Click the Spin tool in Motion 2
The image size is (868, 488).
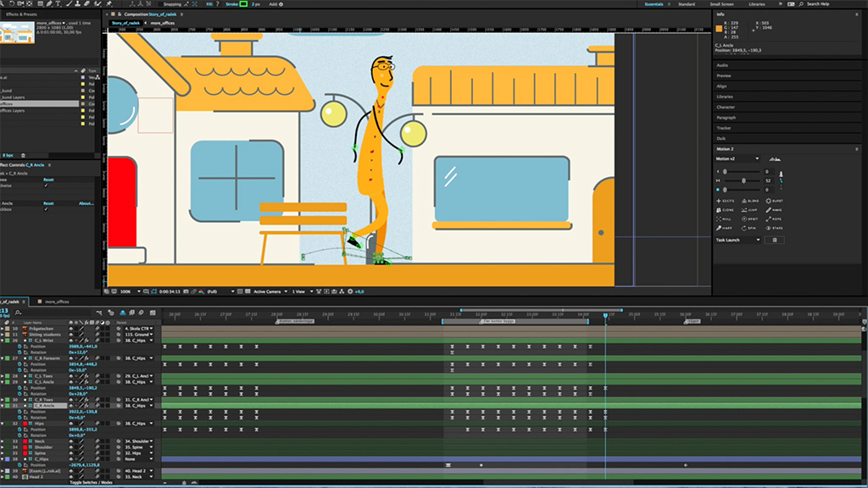749,228
